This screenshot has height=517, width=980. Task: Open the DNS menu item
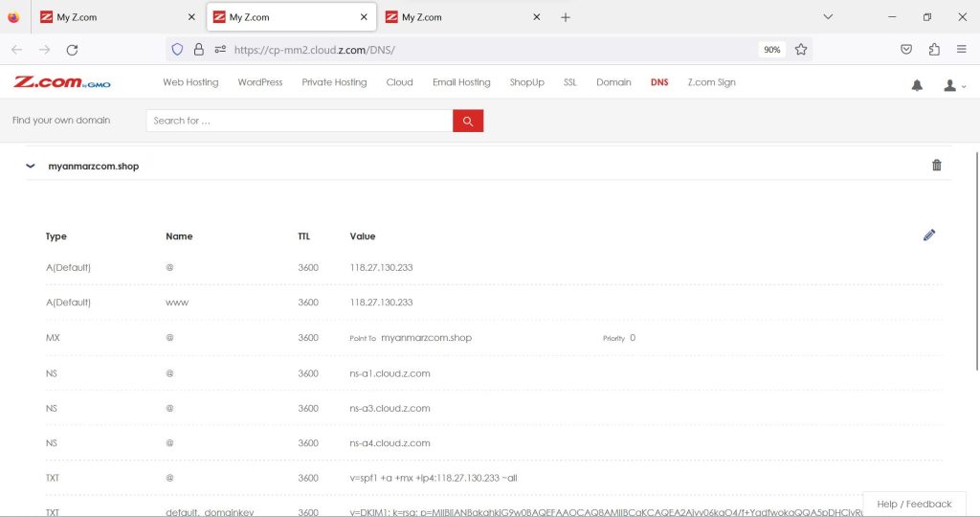coord(659,82)
